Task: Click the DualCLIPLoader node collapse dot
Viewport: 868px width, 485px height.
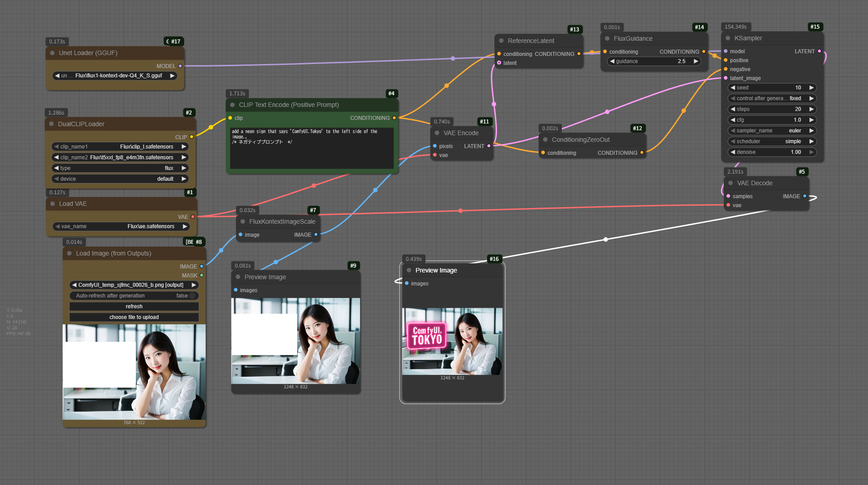Action: [51, 124]
